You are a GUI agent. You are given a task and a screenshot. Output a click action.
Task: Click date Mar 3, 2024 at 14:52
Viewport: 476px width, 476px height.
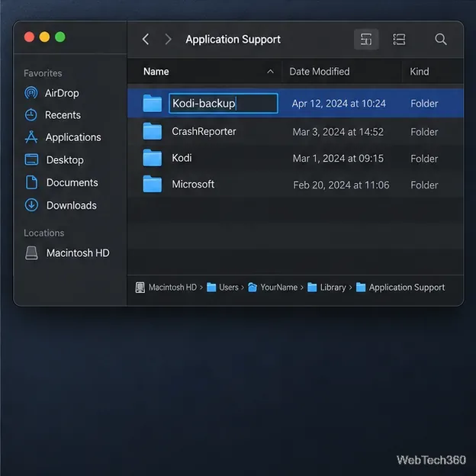point(338,132)
